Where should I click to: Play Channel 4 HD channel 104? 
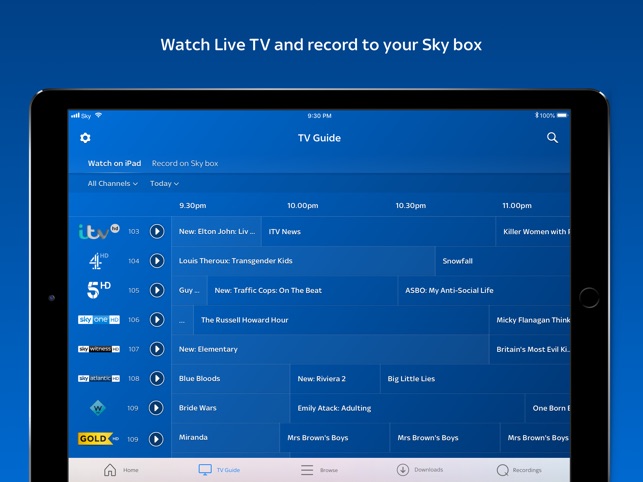click(157, 260)
